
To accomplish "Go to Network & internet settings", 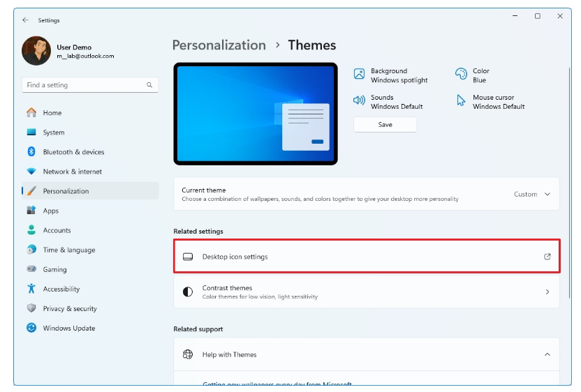I will 72,172.
